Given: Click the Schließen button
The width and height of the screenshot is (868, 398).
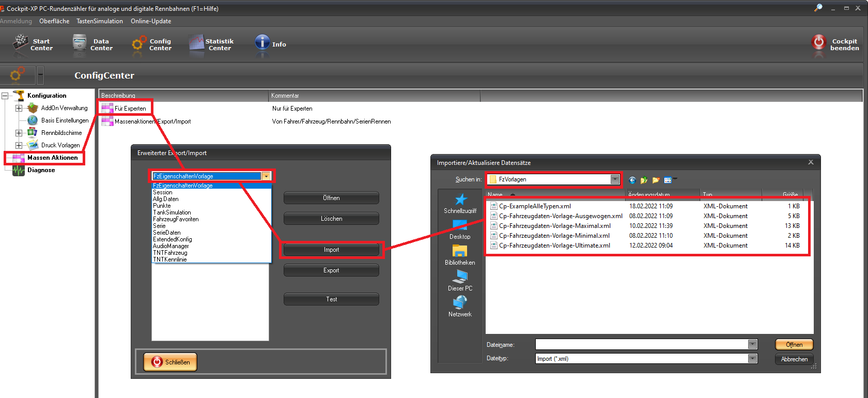Looking at the screenshot, I should 170,362.
